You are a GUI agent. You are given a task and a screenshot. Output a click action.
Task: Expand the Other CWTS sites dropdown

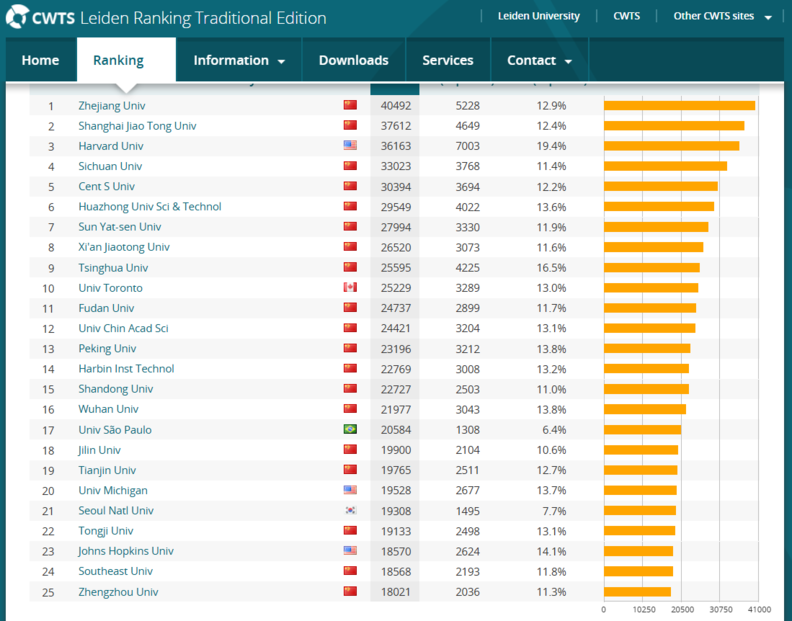coord(722,16)
